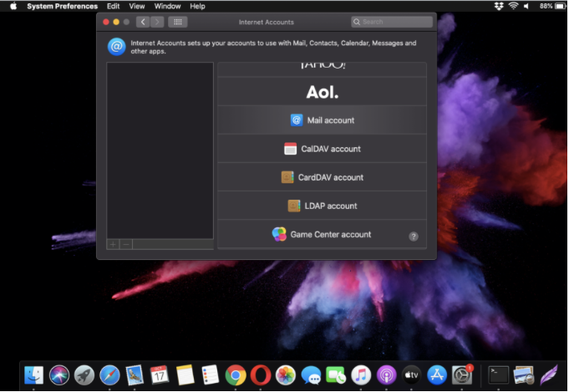Click the Search field in Internet Accounts

pyautogui.click(x=392, y=22)
